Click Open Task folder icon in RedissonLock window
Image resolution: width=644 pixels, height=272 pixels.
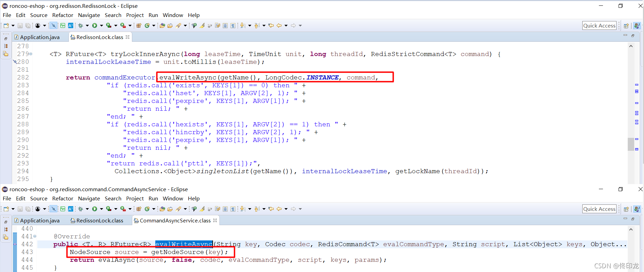170,25
